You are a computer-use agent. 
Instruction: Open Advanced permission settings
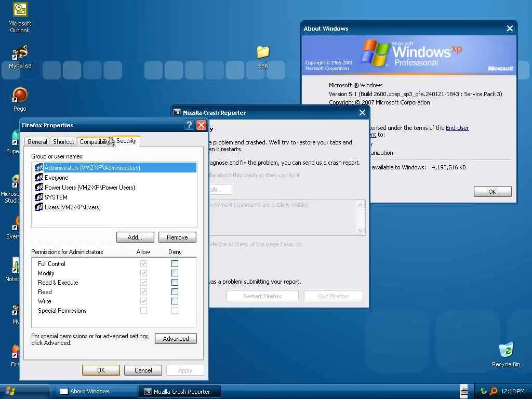pos(176,339)
